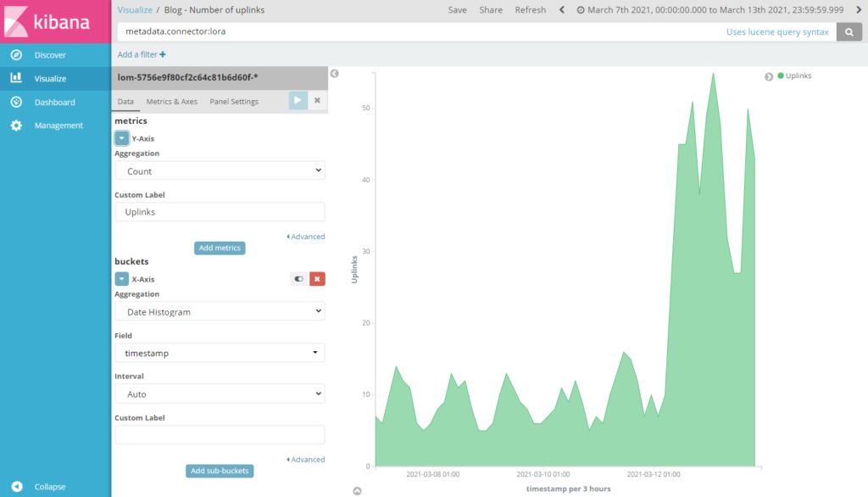The height and width of the screenshot is (497, 868).
Task: Collapse the X-Axis bucket section
Action: (121, 279)
